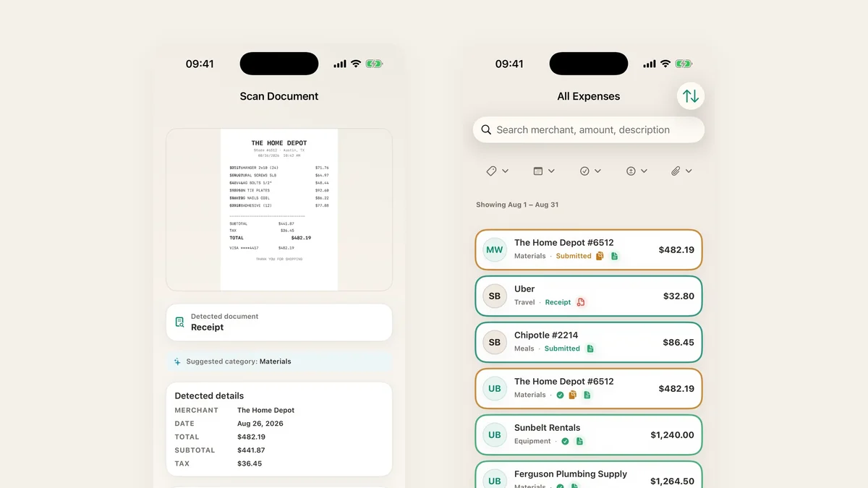The width and height of the screenshot is (868, 488).
Task: Click green document icon on MW Home Depot row
Action: [x=614, y=256]
